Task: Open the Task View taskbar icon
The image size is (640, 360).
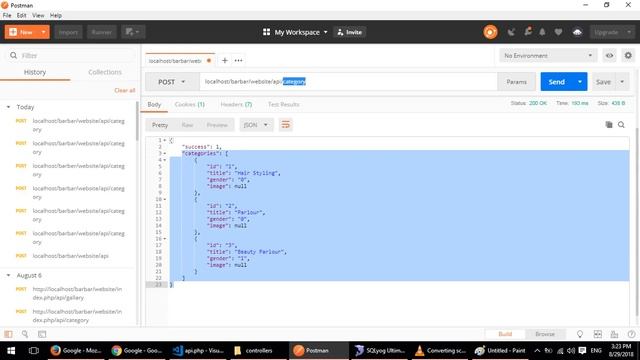Action: coord(33,350)
